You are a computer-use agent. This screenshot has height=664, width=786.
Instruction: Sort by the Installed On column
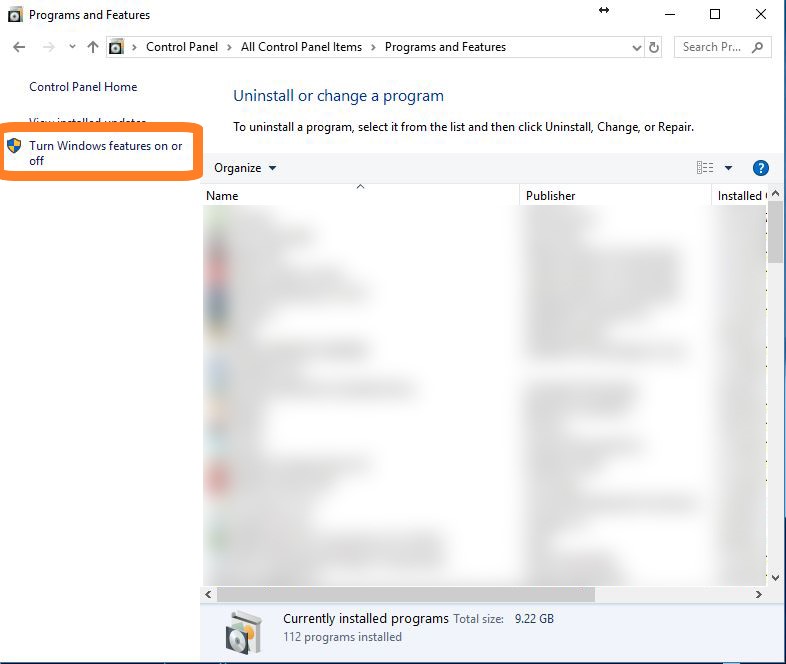739,195
